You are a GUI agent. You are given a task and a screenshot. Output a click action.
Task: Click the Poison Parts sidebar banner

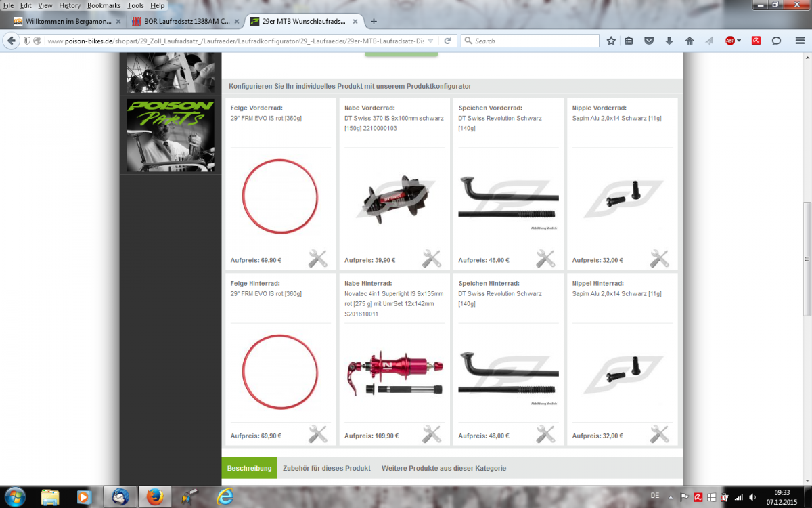point(171,135)
